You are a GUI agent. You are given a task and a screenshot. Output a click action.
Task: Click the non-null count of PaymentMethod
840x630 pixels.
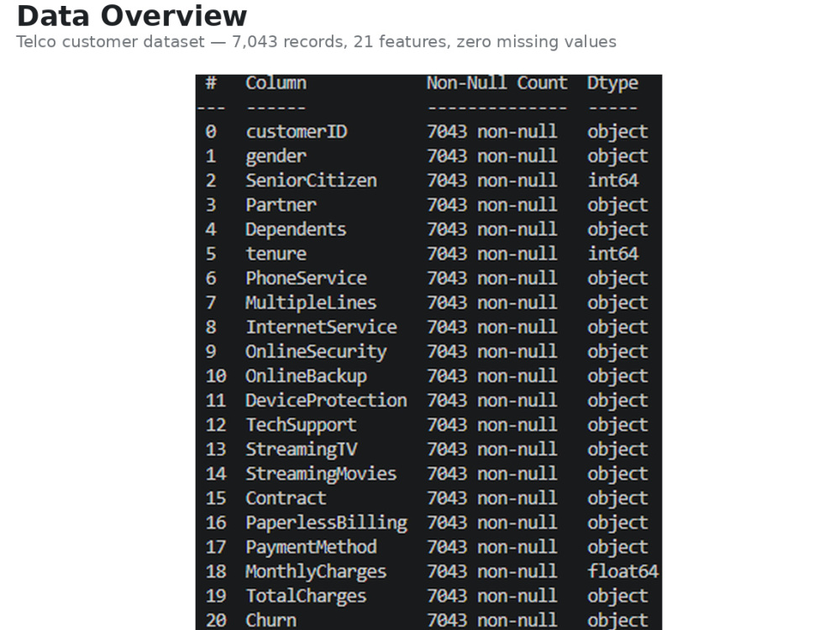(491, 548)
